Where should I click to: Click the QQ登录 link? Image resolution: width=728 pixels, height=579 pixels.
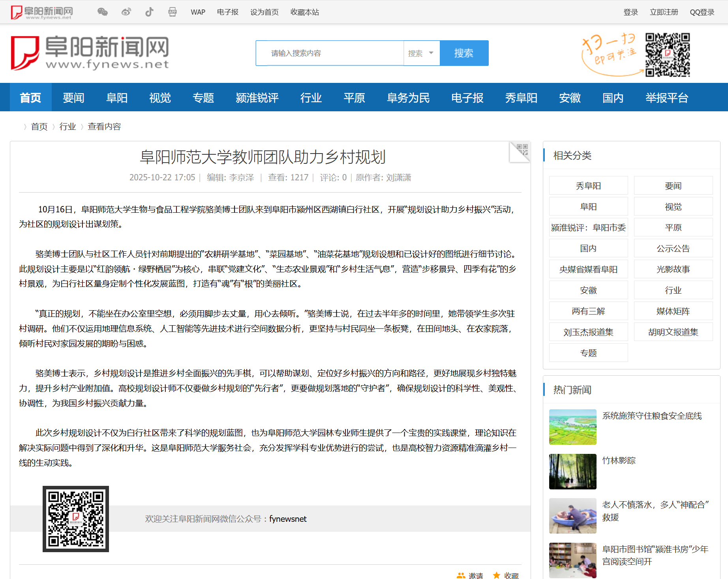click(702, 12)
